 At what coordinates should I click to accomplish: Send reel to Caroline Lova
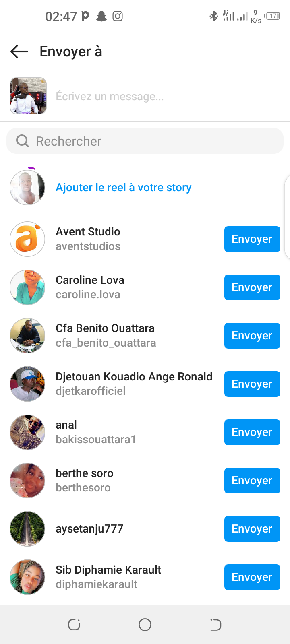pos(252,287)
